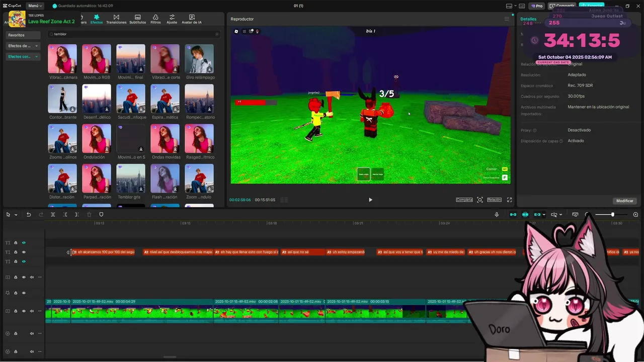Expand the linkage options arrow
The width and height of the screenshot is (644, 362).
click(544, 215)
